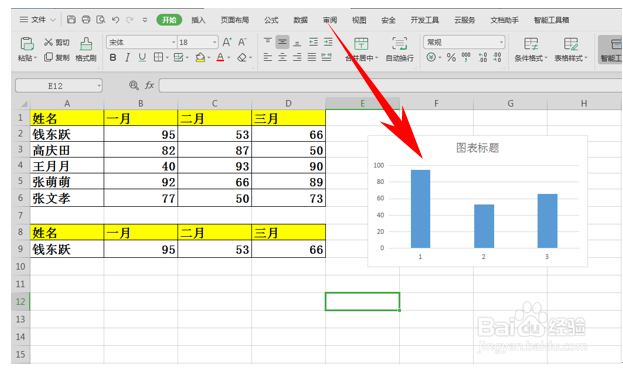Click the increase indent icon

point(328,42)
